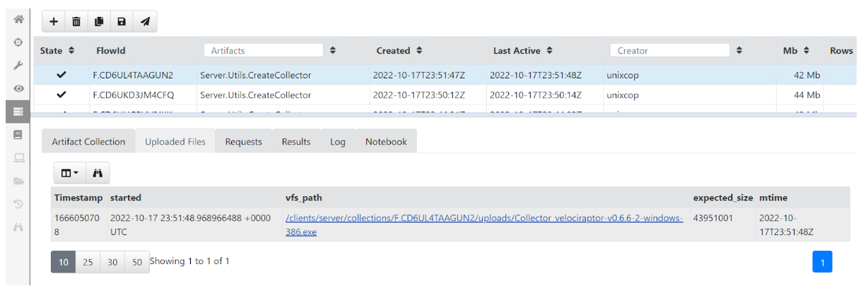Set page size to 25 rows
868x298 pixels.
88,262
